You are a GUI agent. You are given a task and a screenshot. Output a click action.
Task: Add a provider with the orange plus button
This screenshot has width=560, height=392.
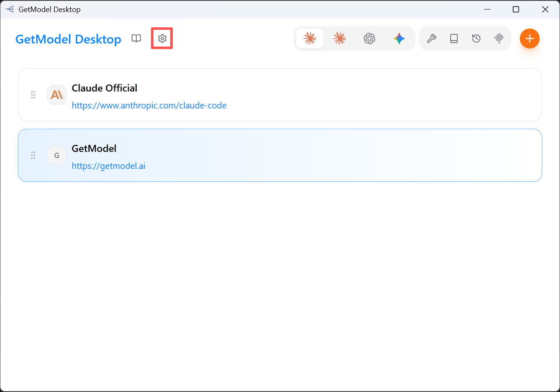pyautogui.click(x=530, y=38)
